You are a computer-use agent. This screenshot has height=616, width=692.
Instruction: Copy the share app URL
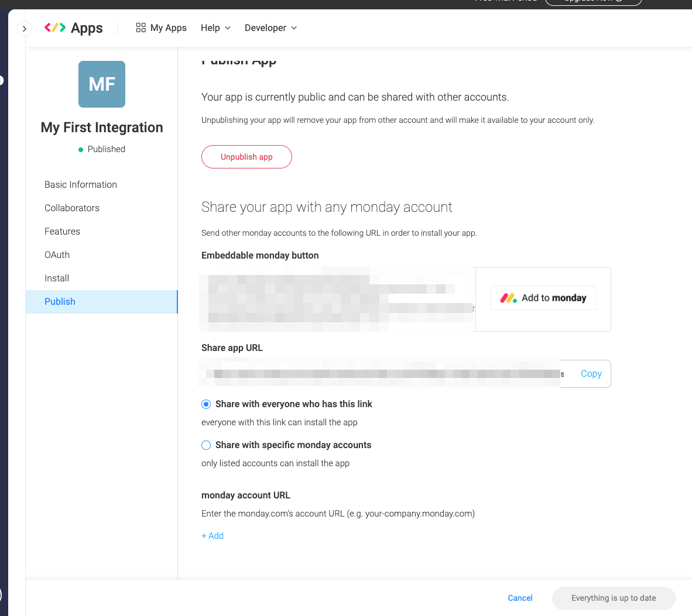[591, 373]
